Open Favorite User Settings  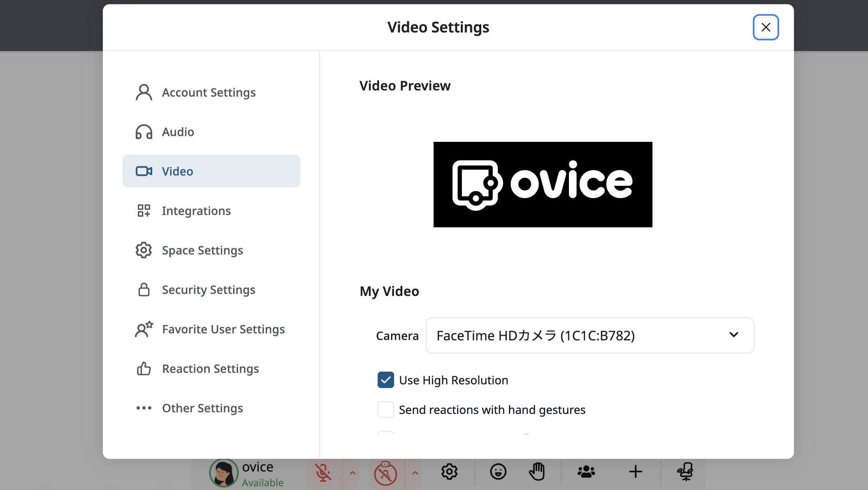223,329
